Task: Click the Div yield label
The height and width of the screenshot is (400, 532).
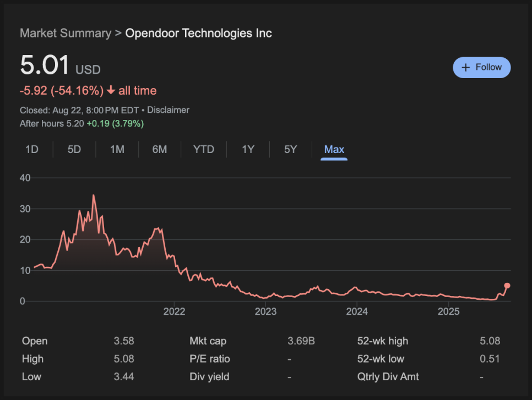Action: (209, 376)
